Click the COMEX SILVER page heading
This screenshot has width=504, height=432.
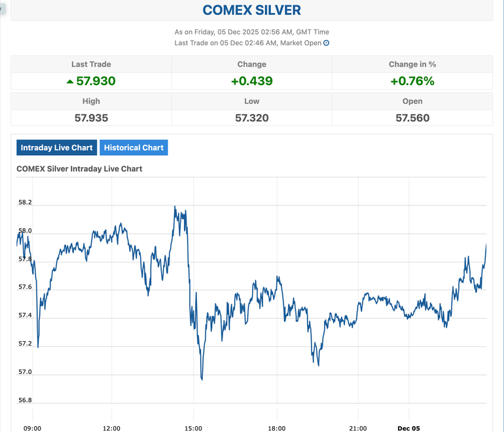[x=252, y=10]
